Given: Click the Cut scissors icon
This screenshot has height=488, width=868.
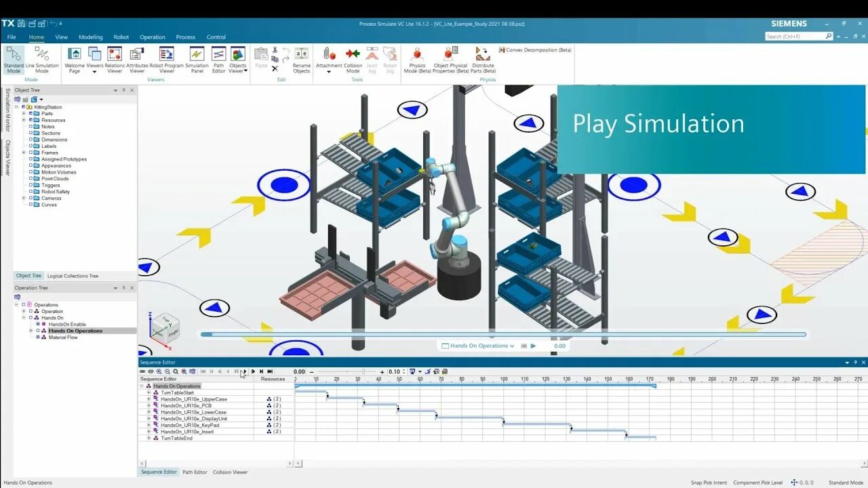Looking at the screenshot, I should [275, 50].
